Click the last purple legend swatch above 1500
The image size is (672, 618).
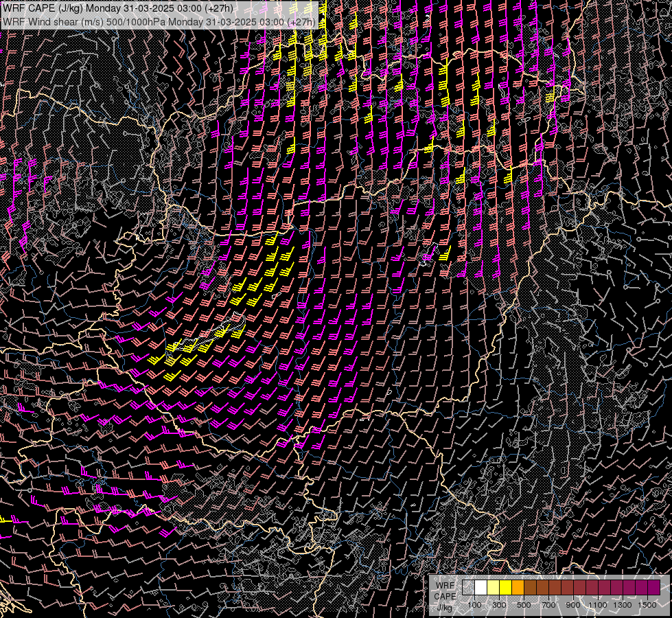654,588
